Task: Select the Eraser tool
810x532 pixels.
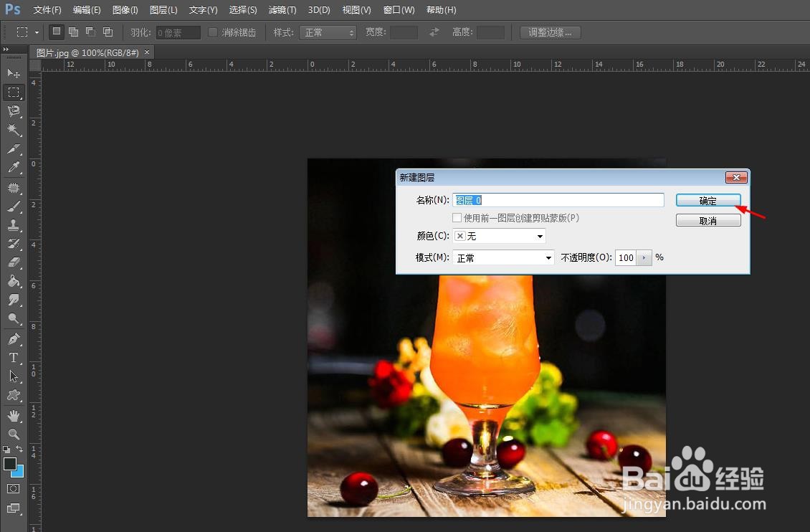Action: (x=14, y=262)
